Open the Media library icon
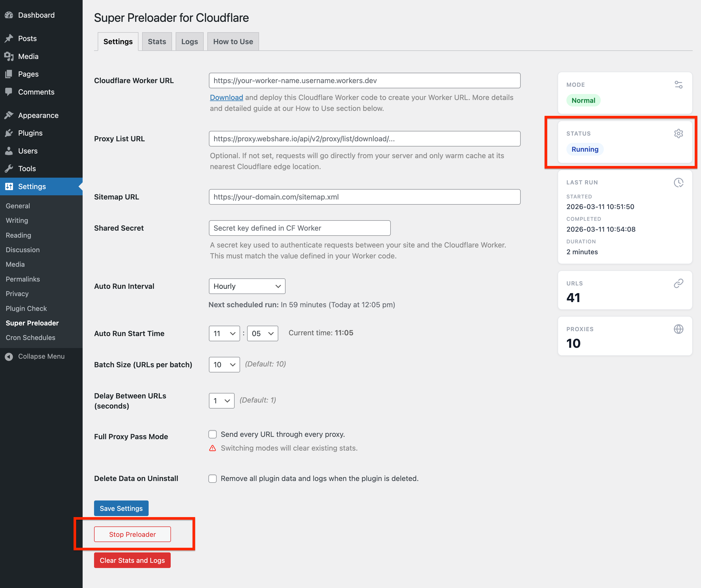Image resolution: width=701 pixels, height=588 pixels. (9, 56)
